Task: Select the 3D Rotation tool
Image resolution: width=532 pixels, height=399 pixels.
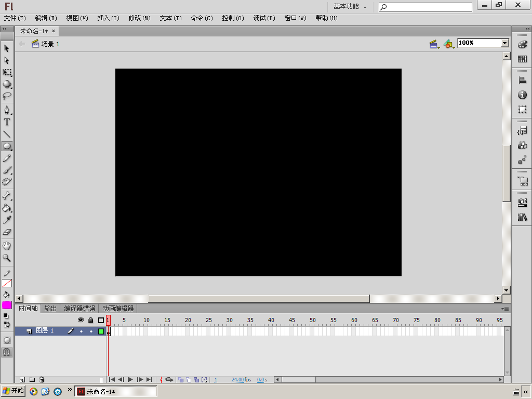Action: pos(7,84)
